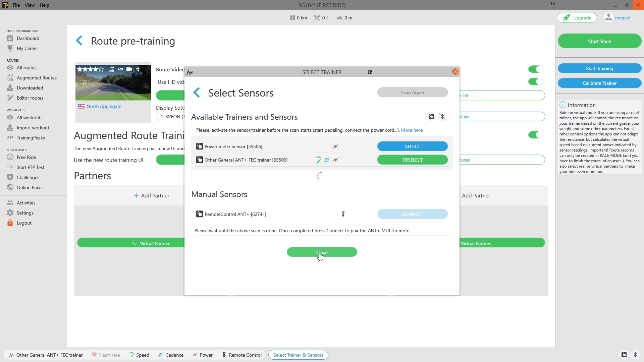Deselect Other General ANT+ FEC trainer
Screen dimensions: 644x362
[412, 160]
